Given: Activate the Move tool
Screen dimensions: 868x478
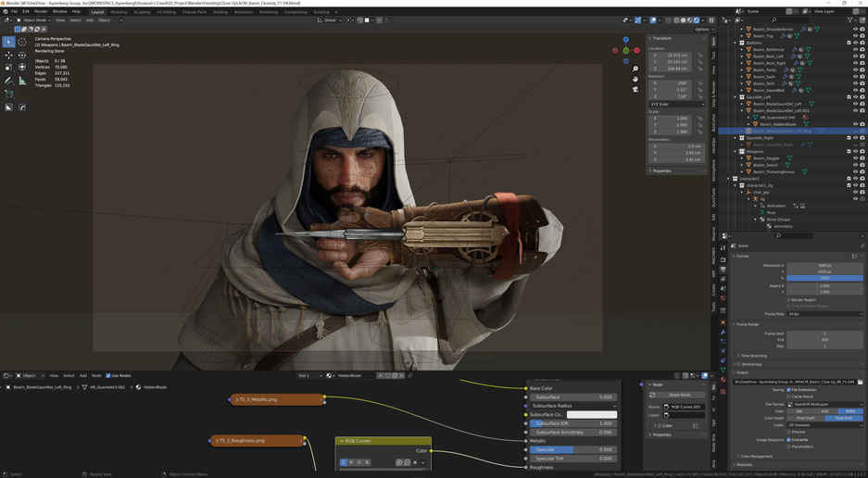Looking at the screenshot, I should (x=8, y=55).
